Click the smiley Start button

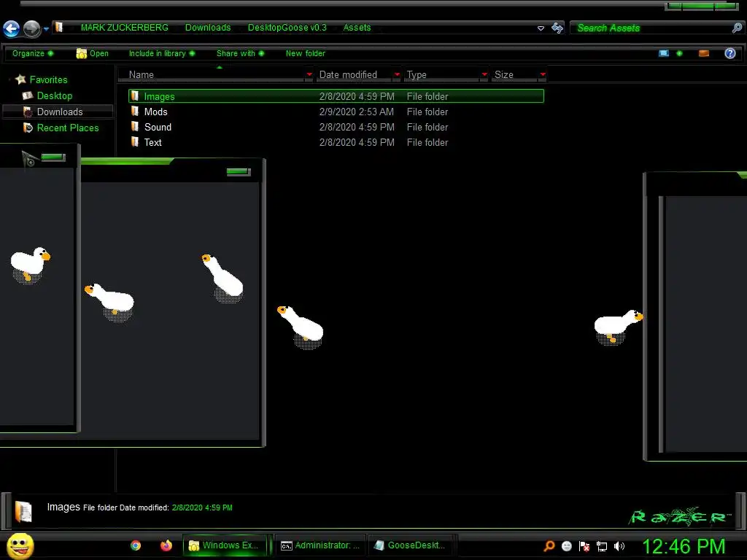pyautogui.click(x=20, y=546)
